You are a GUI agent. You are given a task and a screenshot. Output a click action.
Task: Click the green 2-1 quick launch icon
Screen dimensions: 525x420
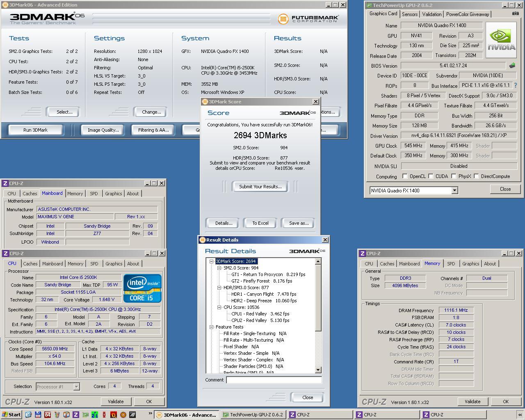pos(95,415)
